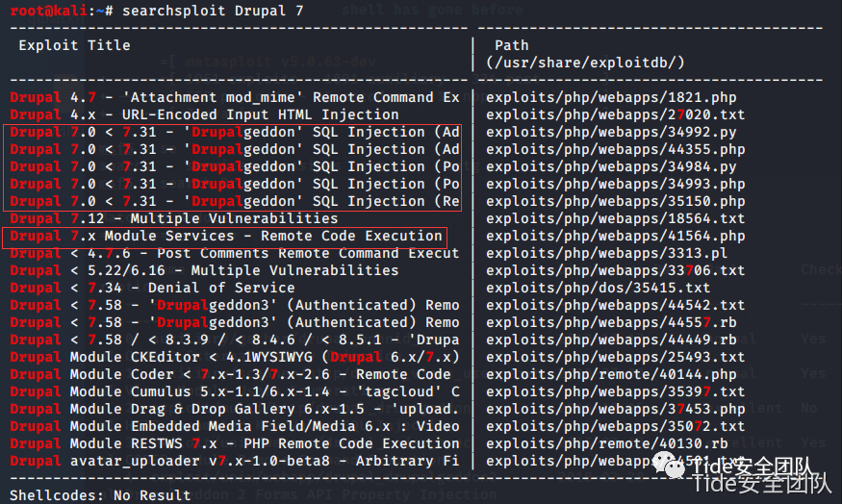The width and height of the screenshot is (842, 504).
Task: Select 'Drupal avatar_uploader v7.x-1.0-beta8' row
Action: coord(235,461)
